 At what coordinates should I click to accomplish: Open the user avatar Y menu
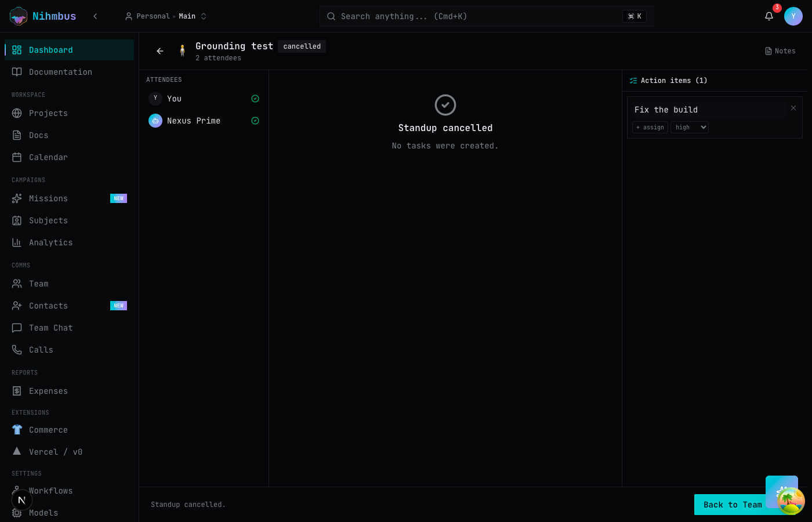tap(793, 16)
